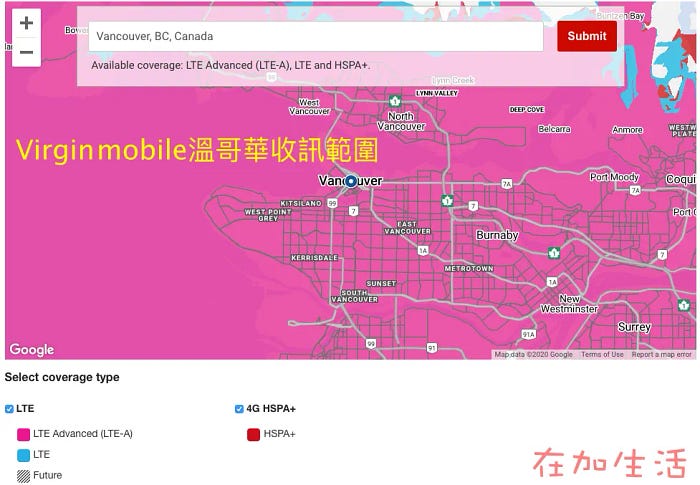The width and height of the screenshot is (700, 485).
Task: Click the hatched Future legend swatch
Action: pos(23,476)
